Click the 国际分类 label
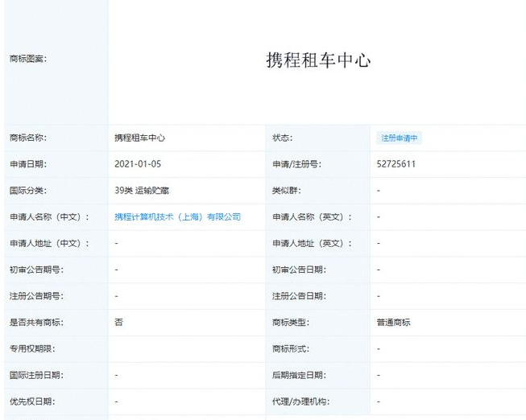 click(28, 191)
